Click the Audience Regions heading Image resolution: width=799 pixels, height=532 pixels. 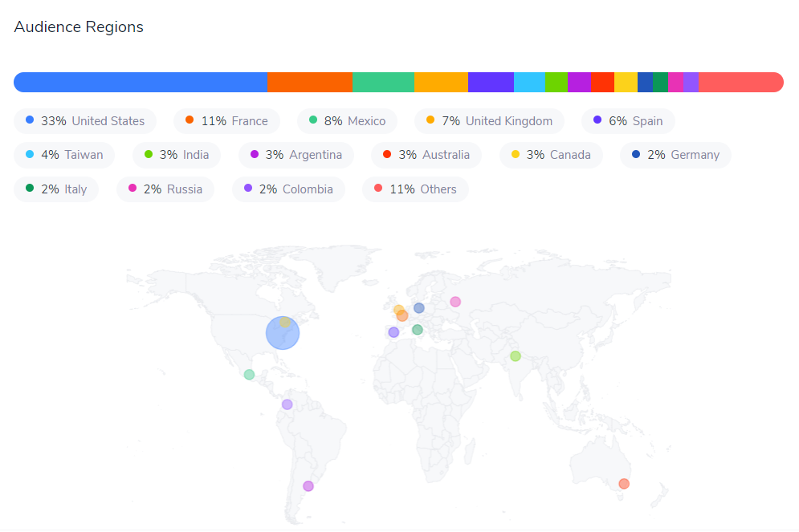point(79,27)
